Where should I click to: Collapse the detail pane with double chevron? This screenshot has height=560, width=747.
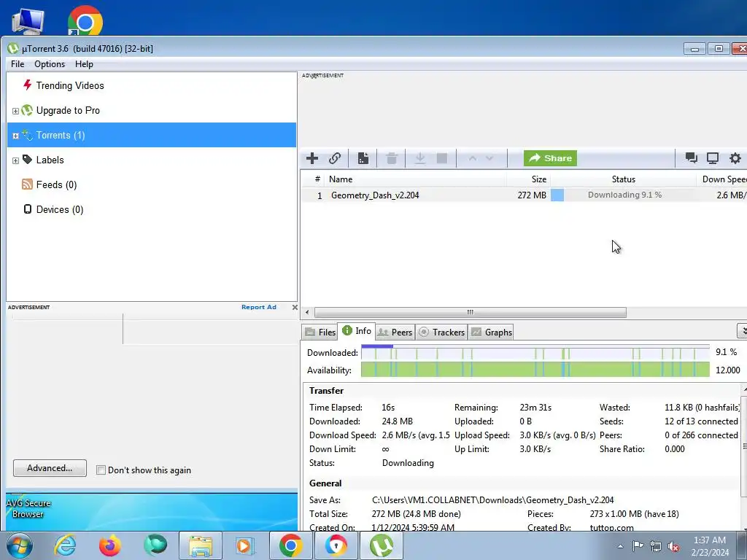point(742,330)
